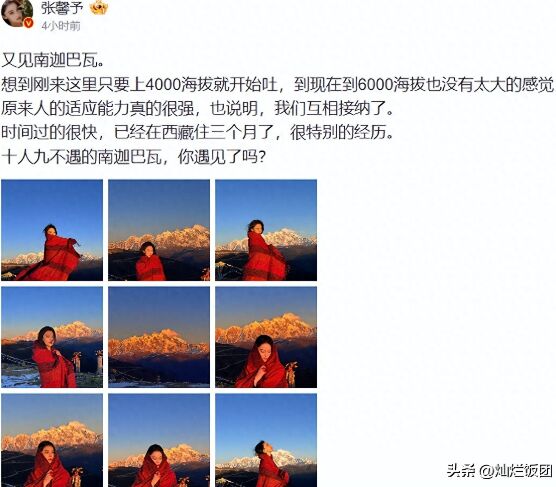This screenshot has width=556, height=487.
Task: Open bottom row left photo
Action: (52, 441)
